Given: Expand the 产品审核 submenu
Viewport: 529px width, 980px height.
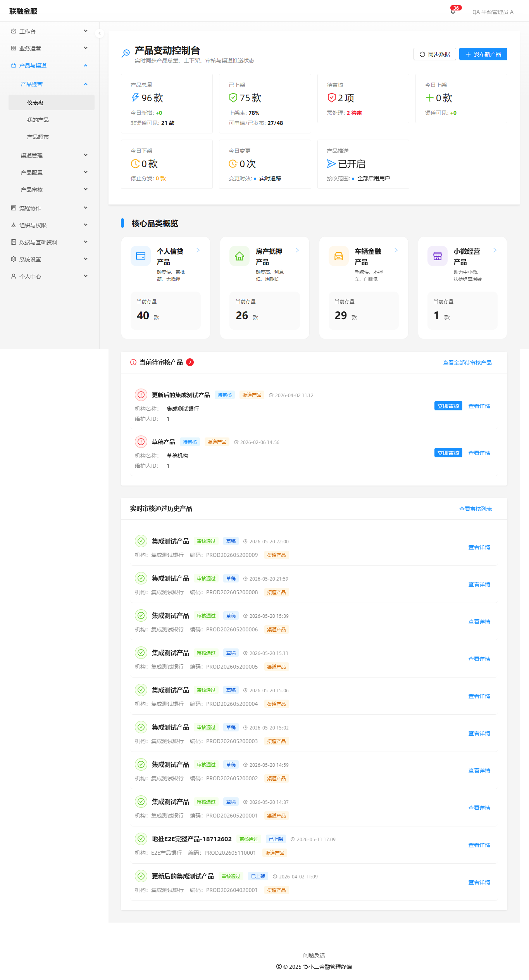Looking at the screenshot, I should point(52,189).
